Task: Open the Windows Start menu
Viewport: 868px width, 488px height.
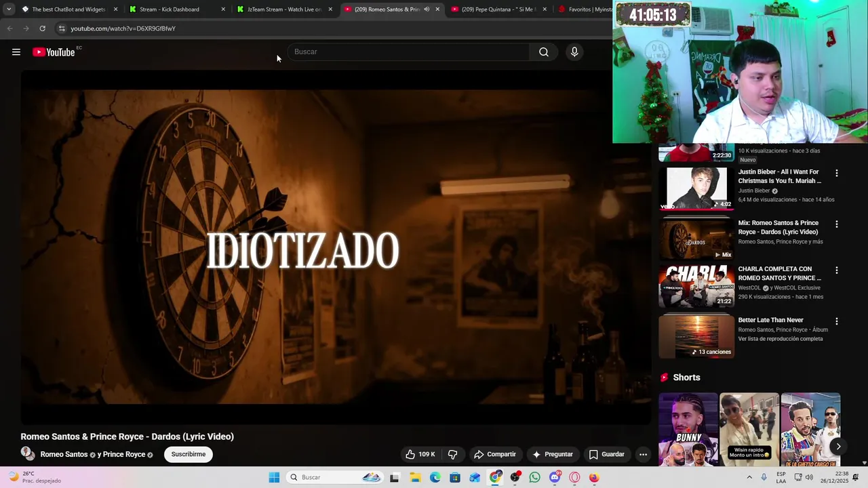Action: [x=274, y=477]
